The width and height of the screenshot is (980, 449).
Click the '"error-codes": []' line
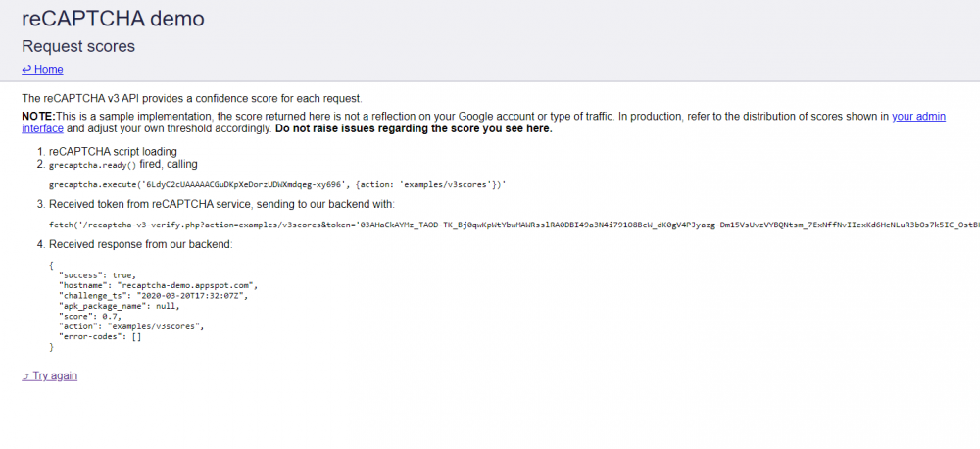(100, 336)
